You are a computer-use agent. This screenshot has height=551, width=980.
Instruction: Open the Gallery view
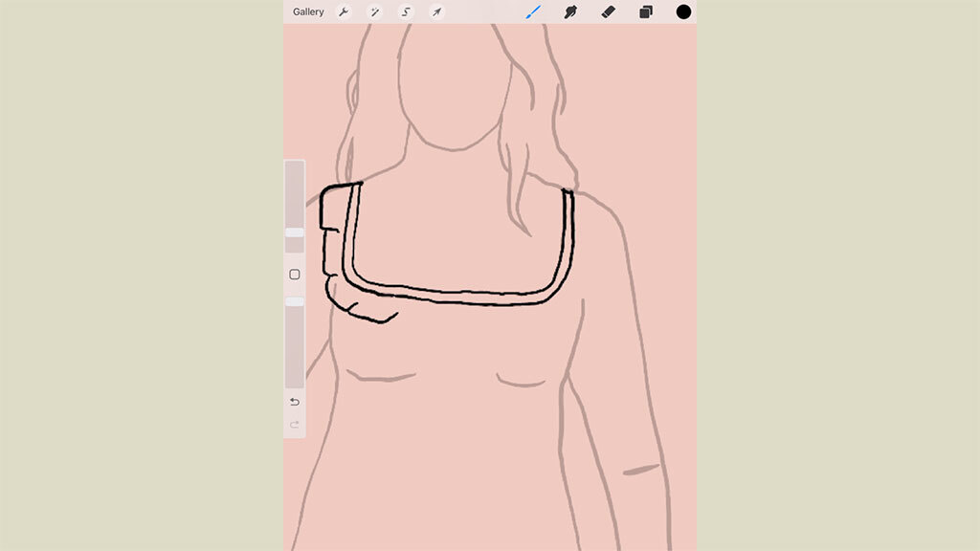click(x=308, y=11)
